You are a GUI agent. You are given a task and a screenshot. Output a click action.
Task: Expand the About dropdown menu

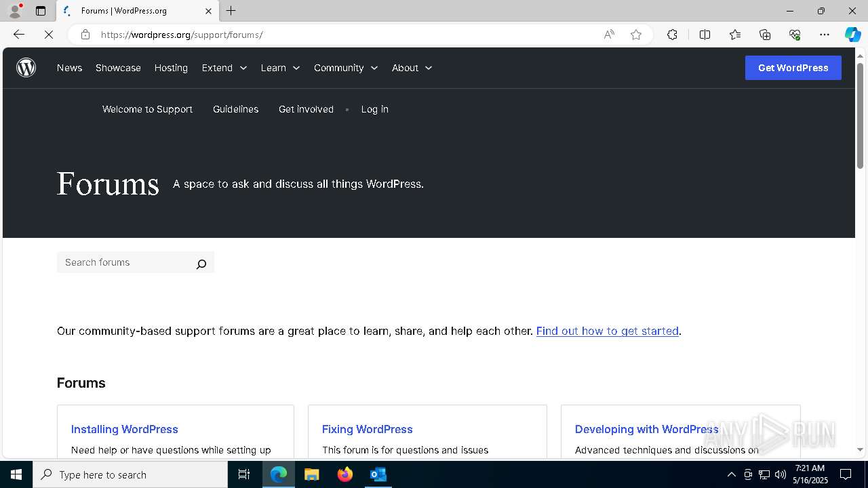[x=412, y=68]
